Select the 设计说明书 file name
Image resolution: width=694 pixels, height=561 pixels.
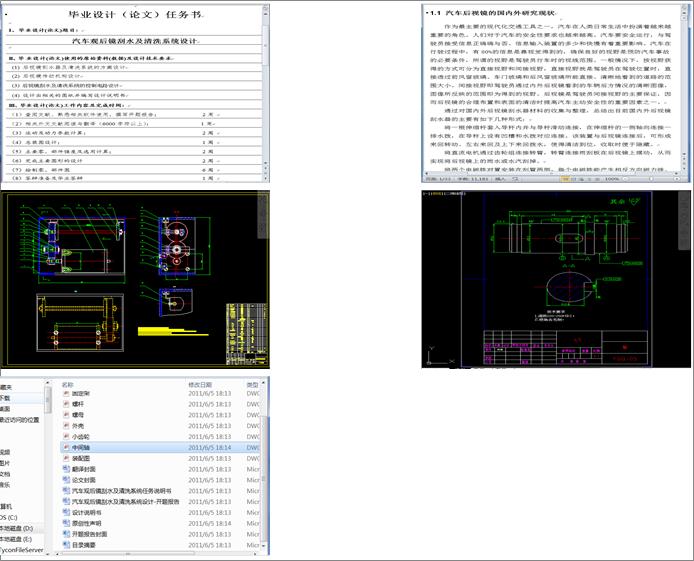[87, 512]
